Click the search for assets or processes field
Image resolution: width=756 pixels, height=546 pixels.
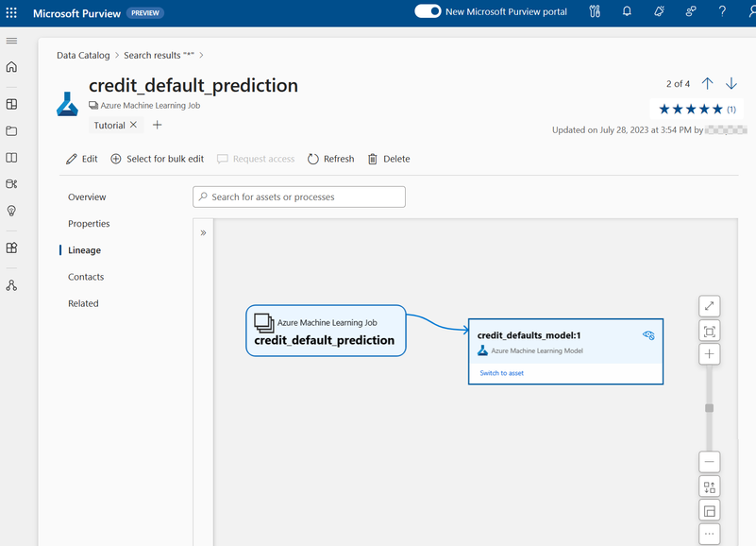click(299, 196)
